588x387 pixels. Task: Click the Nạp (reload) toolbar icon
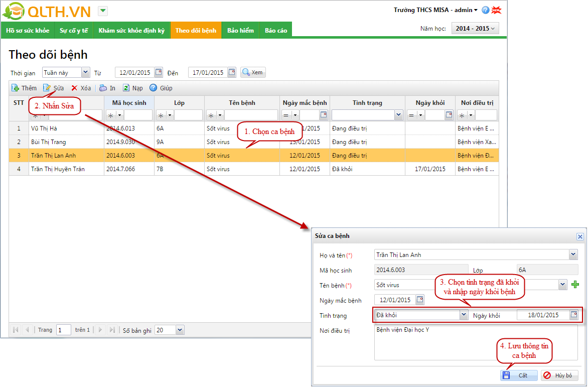pos(126,88)
